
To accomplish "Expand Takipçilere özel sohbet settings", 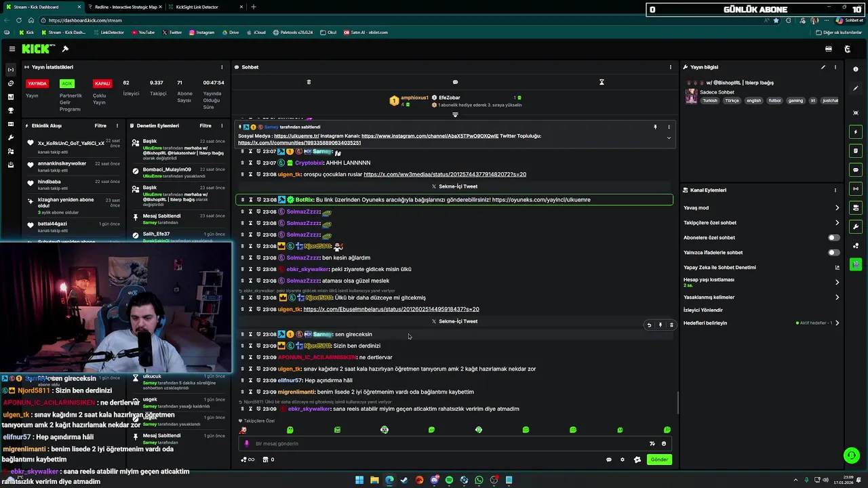I will (x=837, y=223).
